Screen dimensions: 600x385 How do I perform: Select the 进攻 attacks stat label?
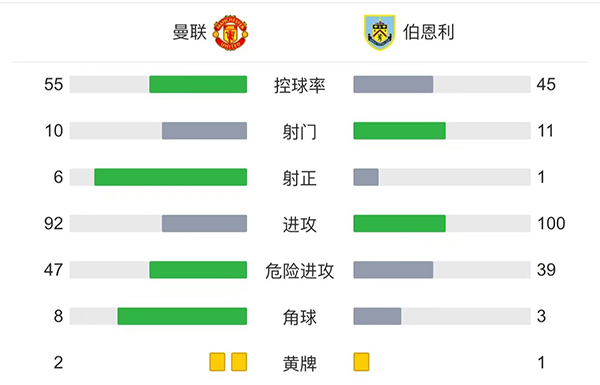pos(300,225)
